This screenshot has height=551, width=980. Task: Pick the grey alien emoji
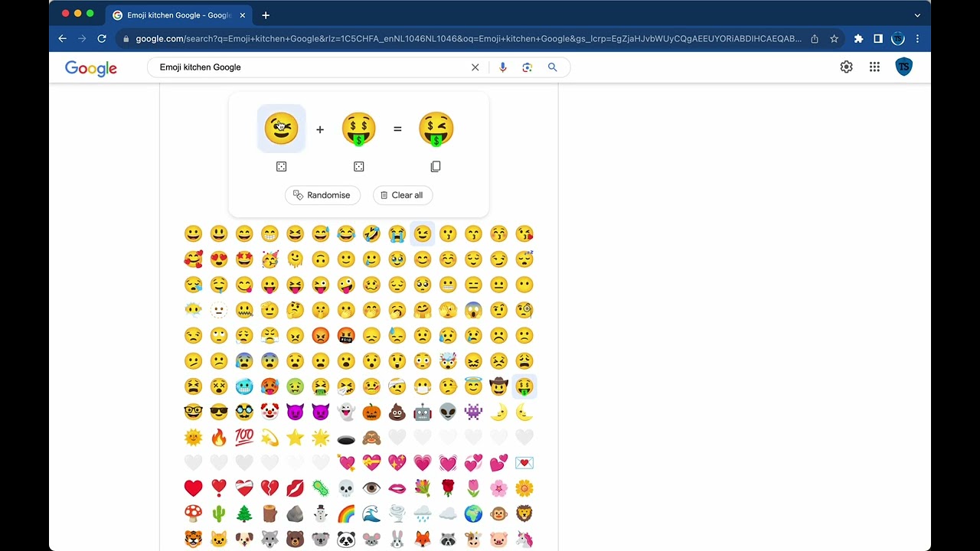tap(448, 412)
